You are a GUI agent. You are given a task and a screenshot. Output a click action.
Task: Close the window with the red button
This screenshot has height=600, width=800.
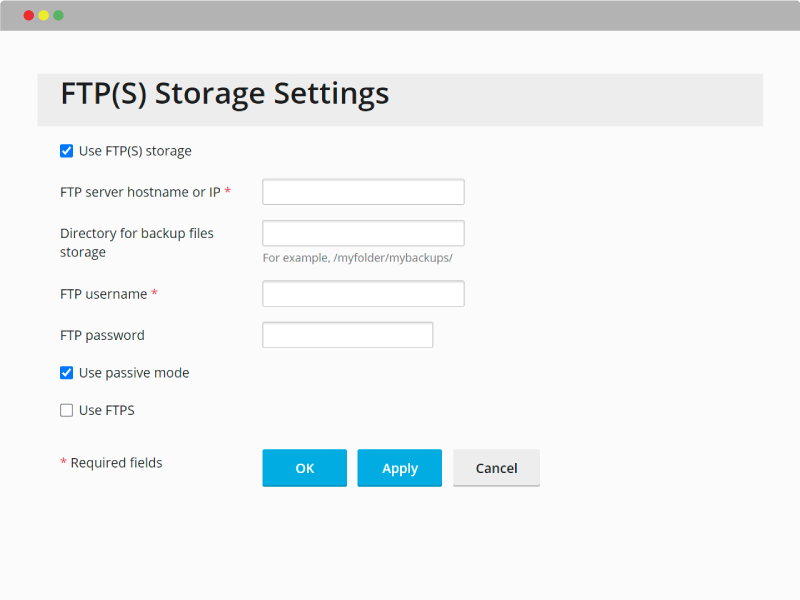coord(29,15)
